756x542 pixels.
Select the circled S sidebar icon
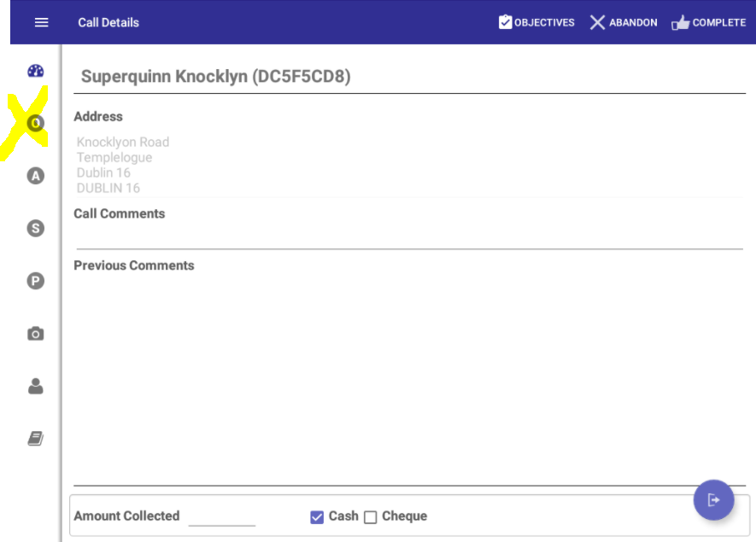click(36, 229)
